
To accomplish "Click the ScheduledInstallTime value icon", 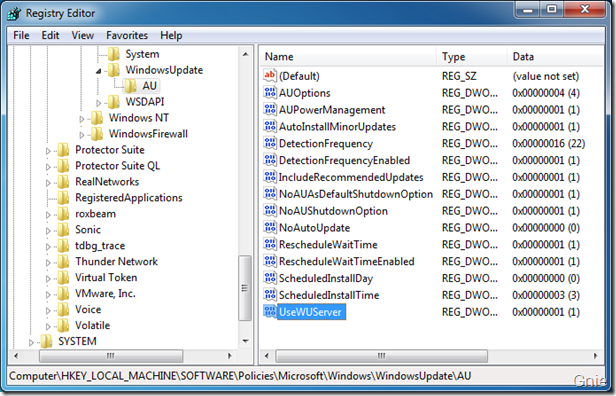I will tap(270, 295).
